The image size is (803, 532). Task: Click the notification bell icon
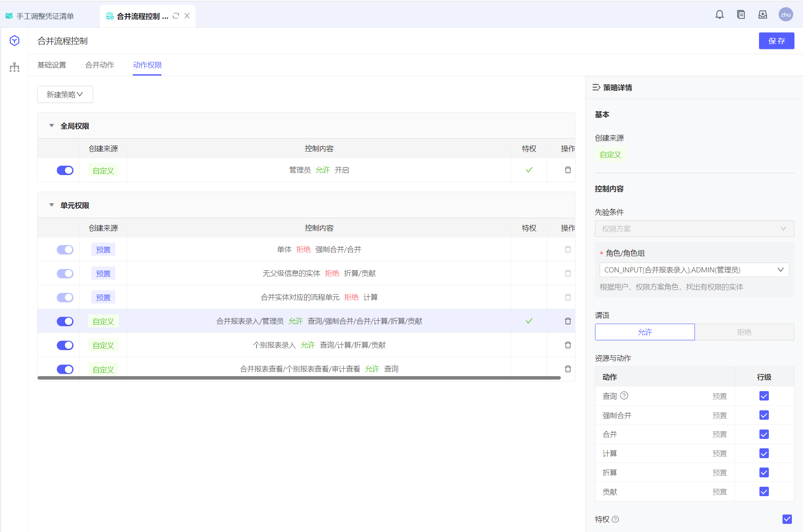[720, 15]
